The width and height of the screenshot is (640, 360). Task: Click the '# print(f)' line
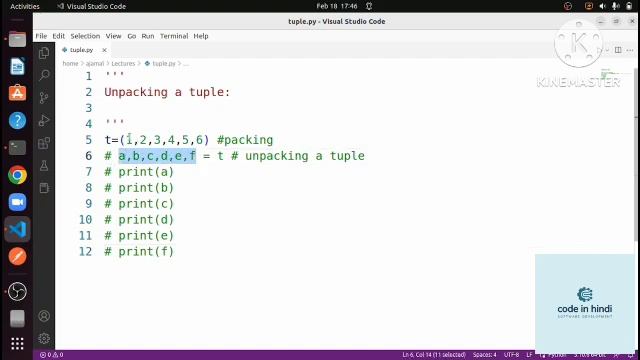click(x=139, y=251)
